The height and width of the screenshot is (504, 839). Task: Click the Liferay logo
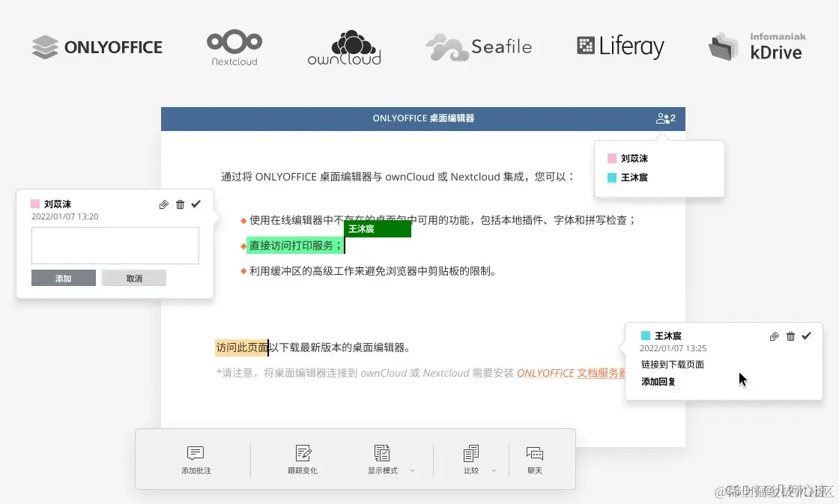(621, 46)
